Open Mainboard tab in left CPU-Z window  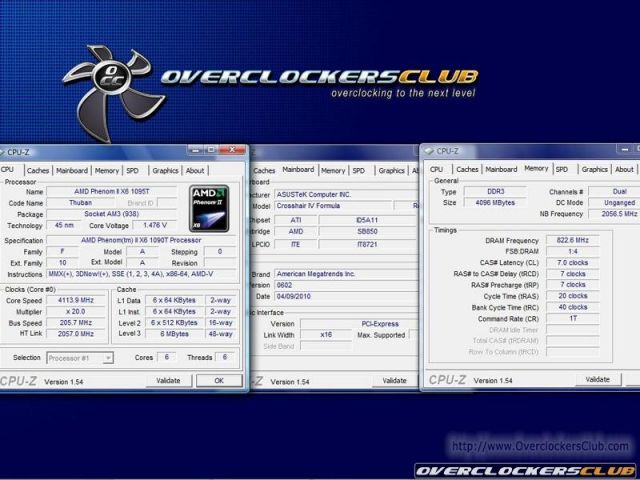click(x=72, y=171)
